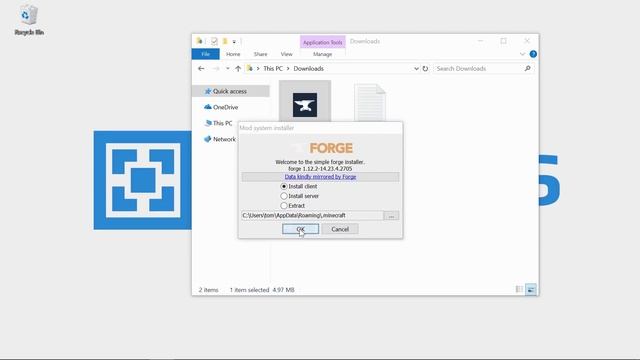Click the Quick access star icon
This screenshot has height=360, width=640.
coord(208,91)
